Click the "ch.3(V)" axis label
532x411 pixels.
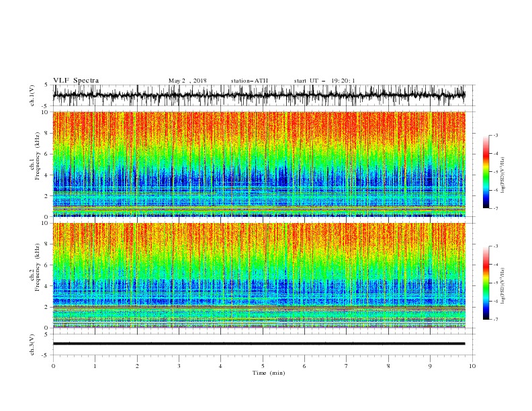tap(32, 345)
